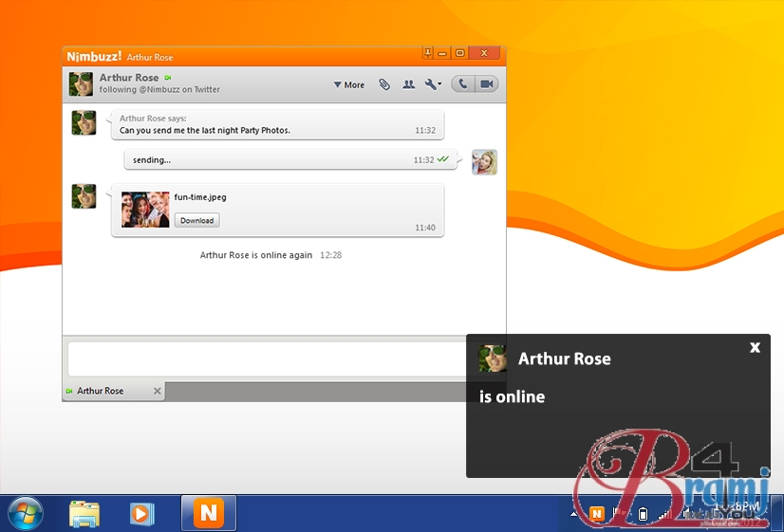Close the Arthur Rose chat tab

tap(158, 391)
